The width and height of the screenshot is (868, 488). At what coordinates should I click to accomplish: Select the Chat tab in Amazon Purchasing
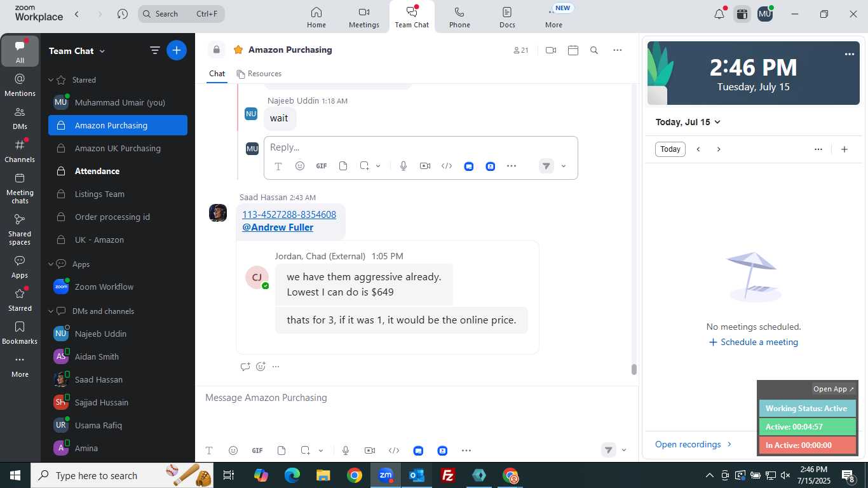(x=217, y=74)
